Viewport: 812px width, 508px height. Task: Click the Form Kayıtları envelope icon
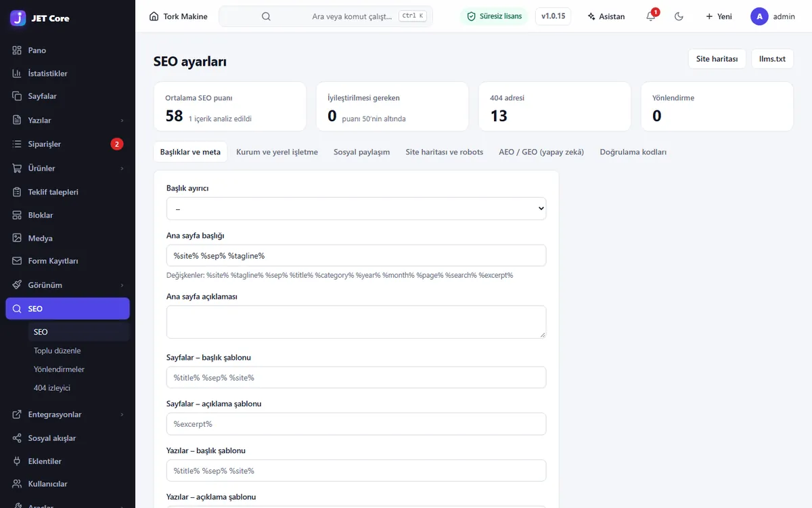[x=17, y=261]
